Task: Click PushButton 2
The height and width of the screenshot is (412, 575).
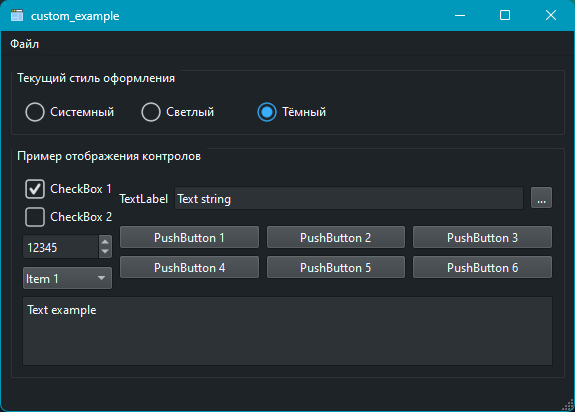Action: (336, 238)
